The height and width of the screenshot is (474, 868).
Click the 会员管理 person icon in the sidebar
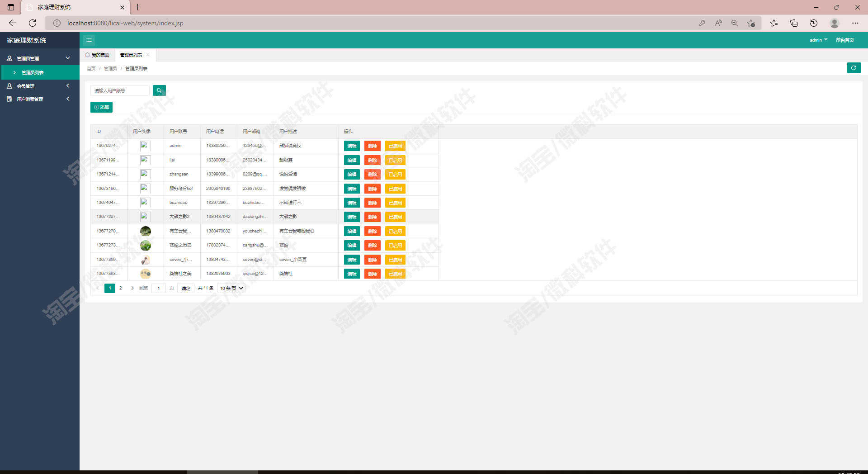[x=9, y=86]
